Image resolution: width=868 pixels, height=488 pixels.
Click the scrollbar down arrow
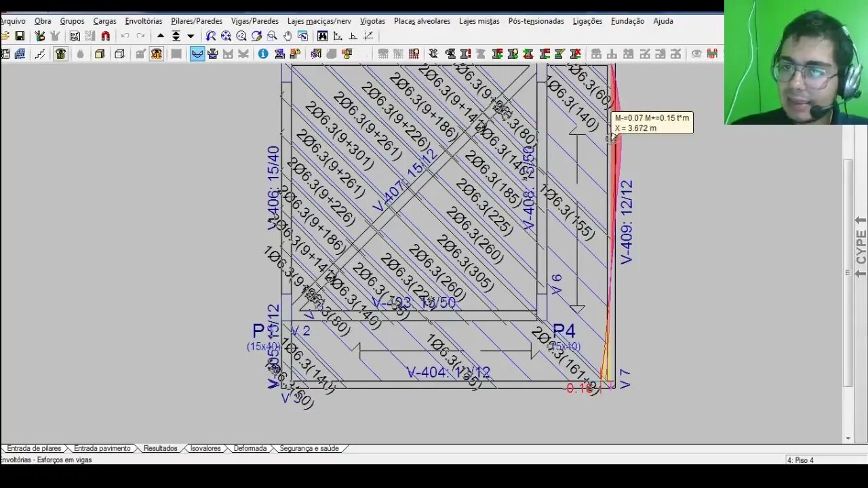[848, 439]
